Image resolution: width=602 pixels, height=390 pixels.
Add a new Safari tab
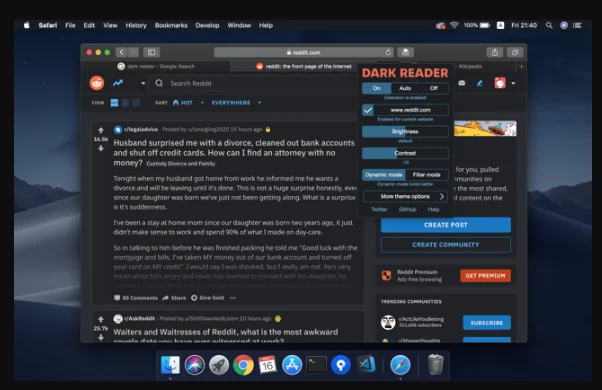[521, 66]
